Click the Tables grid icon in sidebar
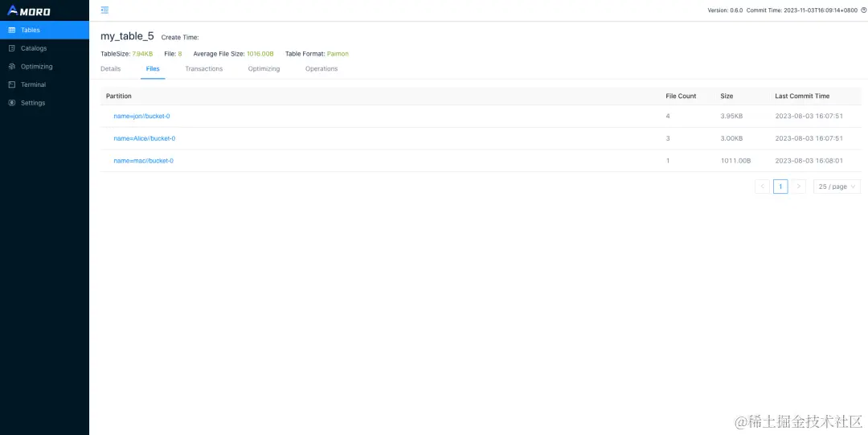The height and width of the screenshot is (435, 868). coord(11,30)
